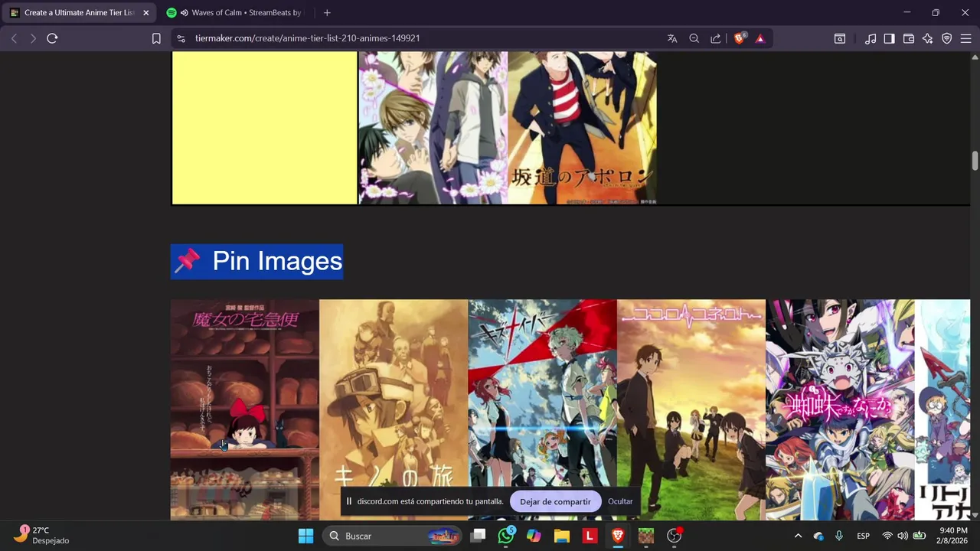Click the microphone tray icon

839,536
